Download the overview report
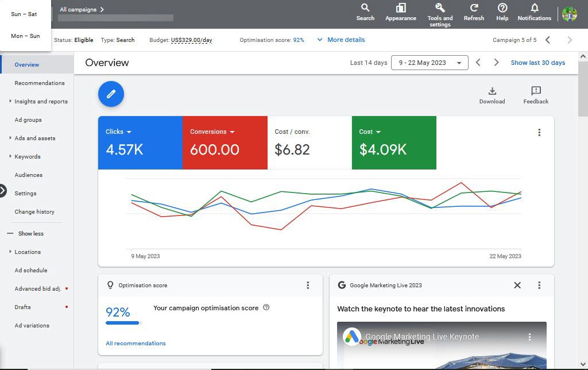The width and height of the screenshot is (588, 370). coord(492,95)
